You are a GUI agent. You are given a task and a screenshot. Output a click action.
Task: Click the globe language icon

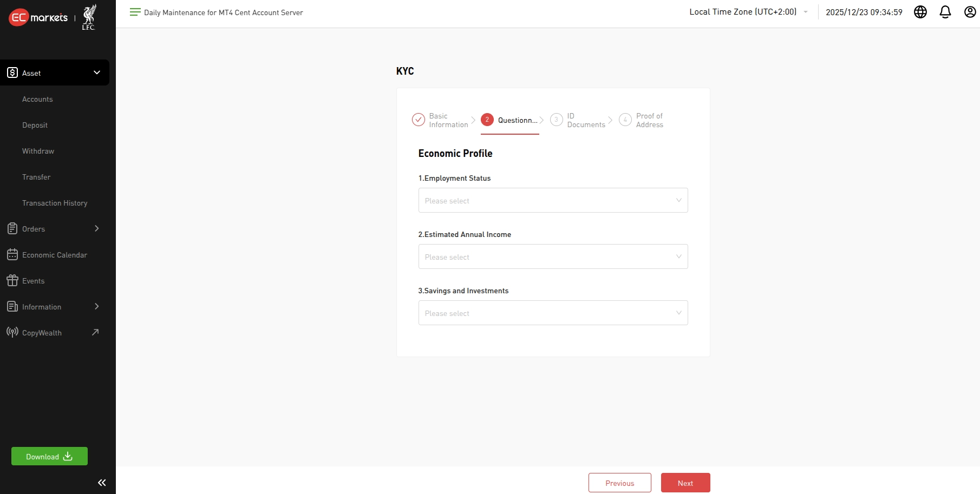pyautogui.click(x=920, y=12)
